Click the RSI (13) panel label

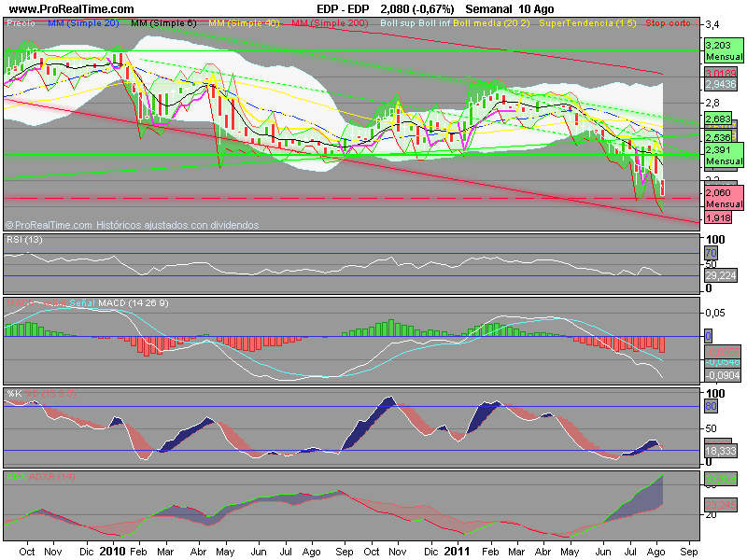tap(24, 240)
